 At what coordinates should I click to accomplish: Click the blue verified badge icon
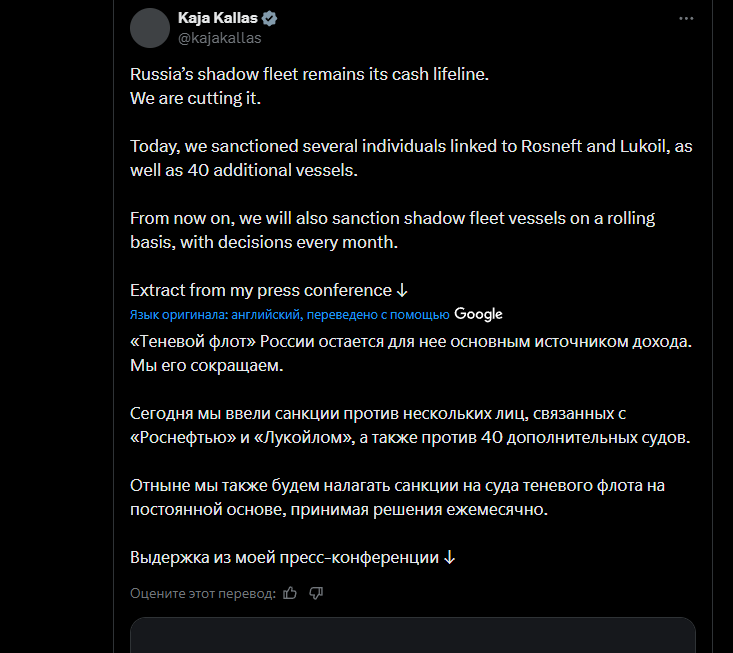point(270,19)
